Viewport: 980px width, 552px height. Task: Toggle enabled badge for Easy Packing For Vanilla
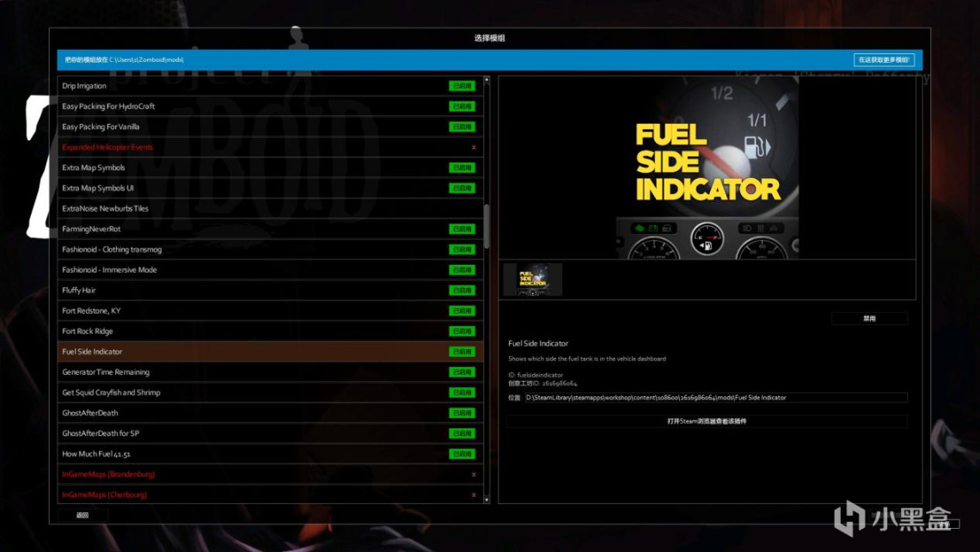[462, 127]
